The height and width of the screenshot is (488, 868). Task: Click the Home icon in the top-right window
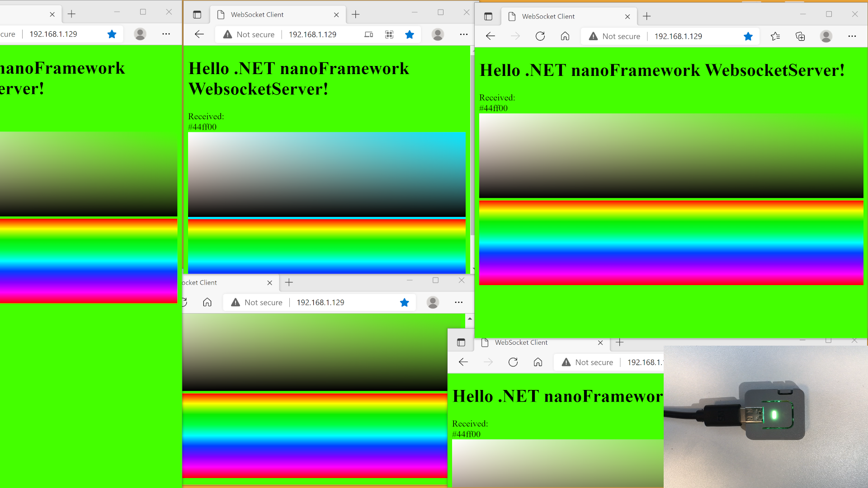click(565, 36)
